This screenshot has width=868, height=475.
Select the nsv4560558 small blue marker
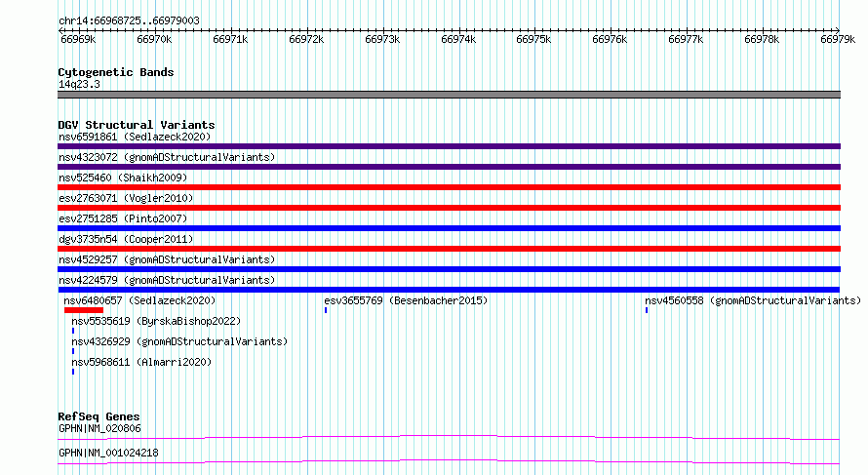[x=647, y=310]
